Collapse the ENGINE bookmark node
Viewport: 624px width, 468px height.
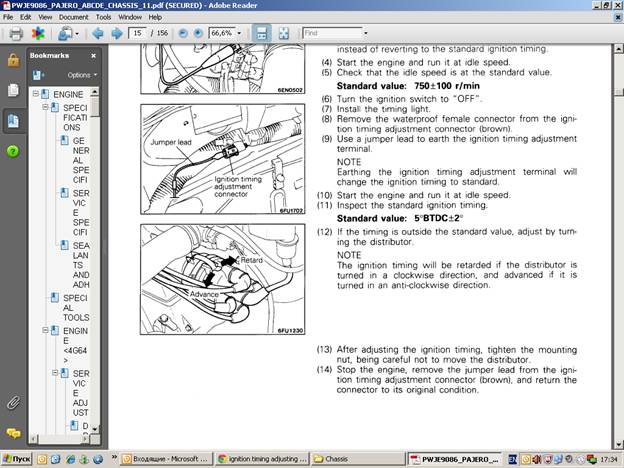pyautogui.click(x=36, y=94)
